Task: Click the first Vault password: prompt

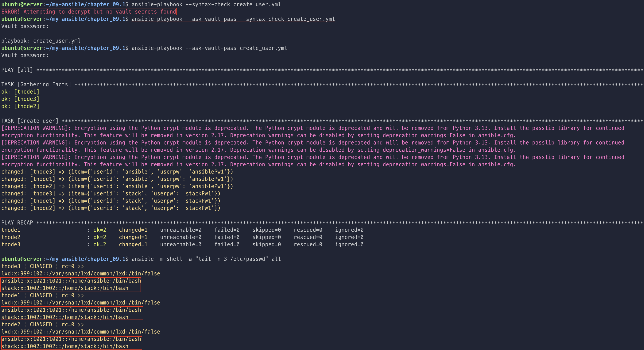Action: (x=25, y=26)
